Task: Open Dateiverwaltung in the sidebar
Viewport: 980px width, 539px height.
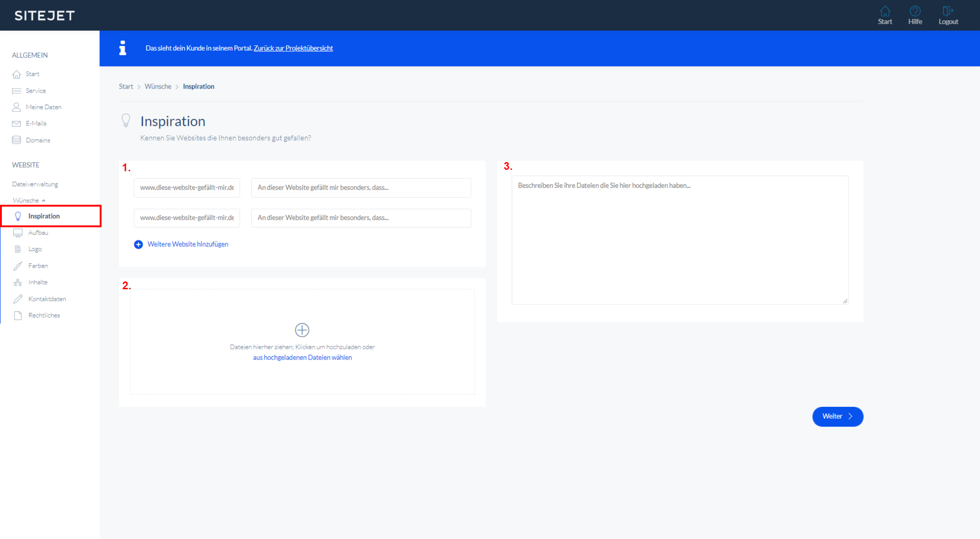Action: click(x=35, y=184)
